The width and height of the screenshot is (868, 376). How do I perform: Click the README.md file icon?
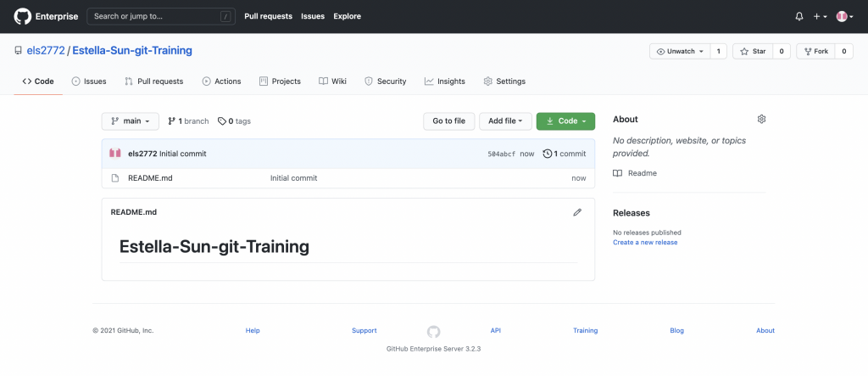[115, 178]
